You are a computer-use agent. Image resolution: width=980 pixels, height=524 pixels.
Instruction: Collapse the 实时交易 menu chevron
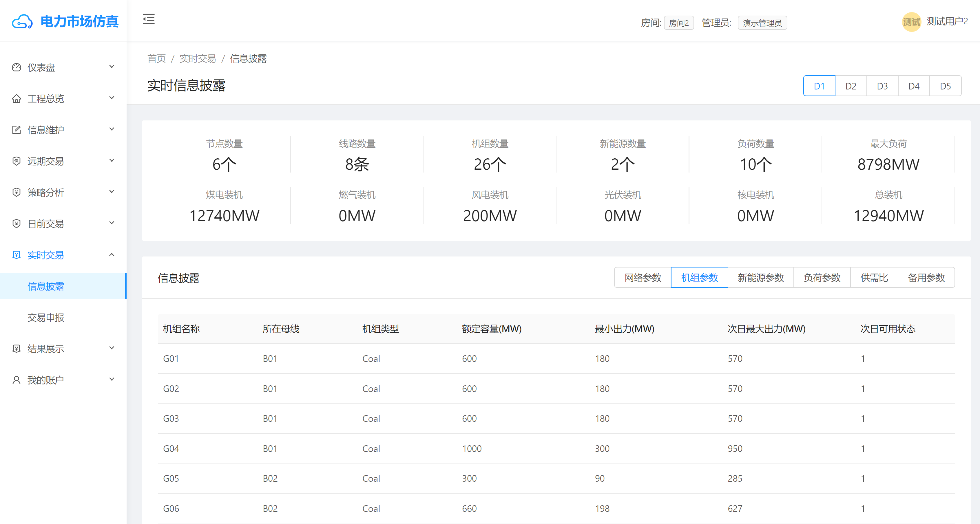point(112,254)
